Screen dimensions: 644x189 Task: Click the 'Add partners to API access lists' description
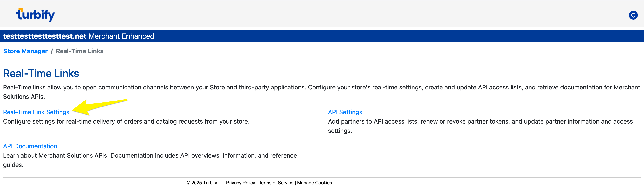point(480,126)
